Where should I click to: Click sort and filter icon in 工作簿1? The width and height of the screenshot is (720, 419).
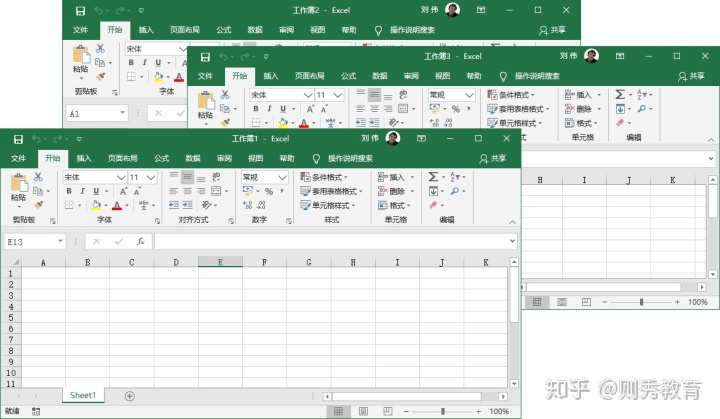[455, 177]
